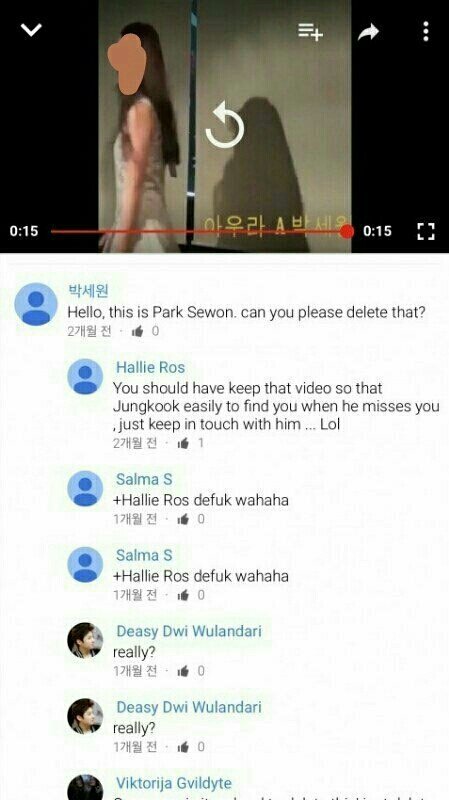Screen dimensions: 449x800
Task: Open Viktorija Gvildyte's profile name
Action: click(x=174, y=783)
